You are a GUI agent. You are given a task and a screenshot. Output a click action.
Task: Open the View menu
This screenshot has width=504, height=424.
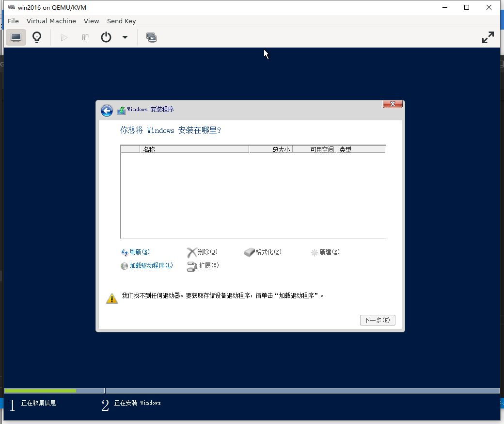click(x=91, y=21)
